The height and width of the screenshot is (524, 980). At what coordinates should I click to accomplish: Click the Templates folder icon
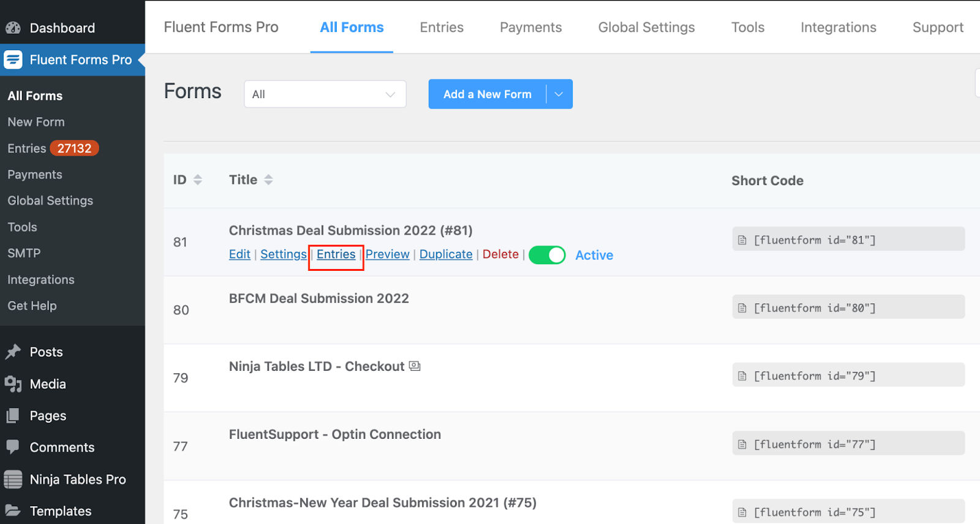13,511
